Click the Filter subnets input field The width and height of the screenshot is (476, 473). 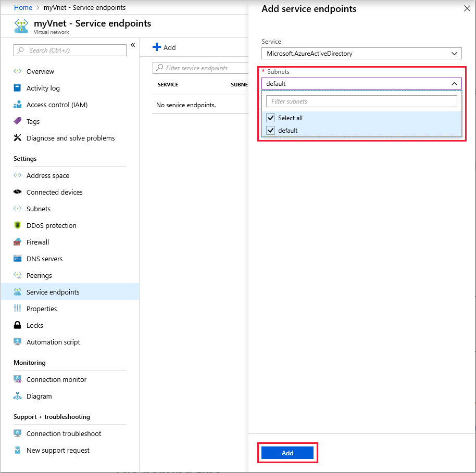361,101
